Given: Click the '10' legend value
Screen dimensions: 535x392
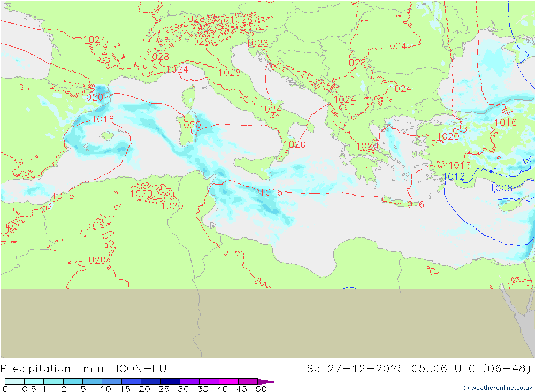Looking at the screenshot, I should 106,389.
